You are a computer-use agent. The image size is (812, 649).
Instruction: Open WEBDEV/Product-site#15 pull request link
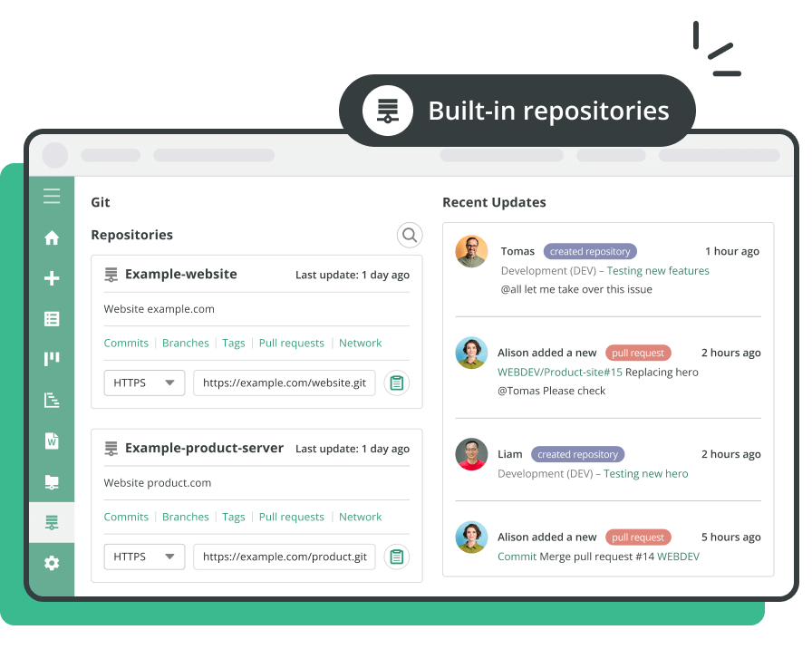pos(559,373)
